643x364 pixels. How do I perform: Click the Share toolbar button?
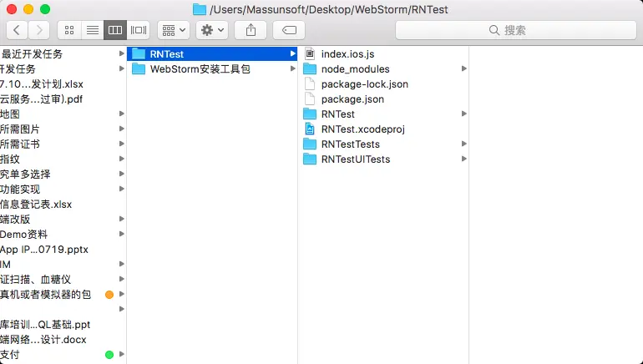(x=251, y=30)
